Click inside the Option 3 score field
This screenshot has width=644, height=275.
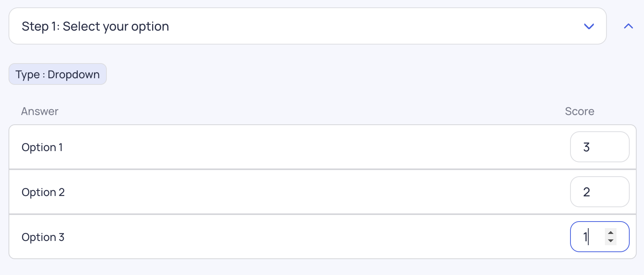599,237
